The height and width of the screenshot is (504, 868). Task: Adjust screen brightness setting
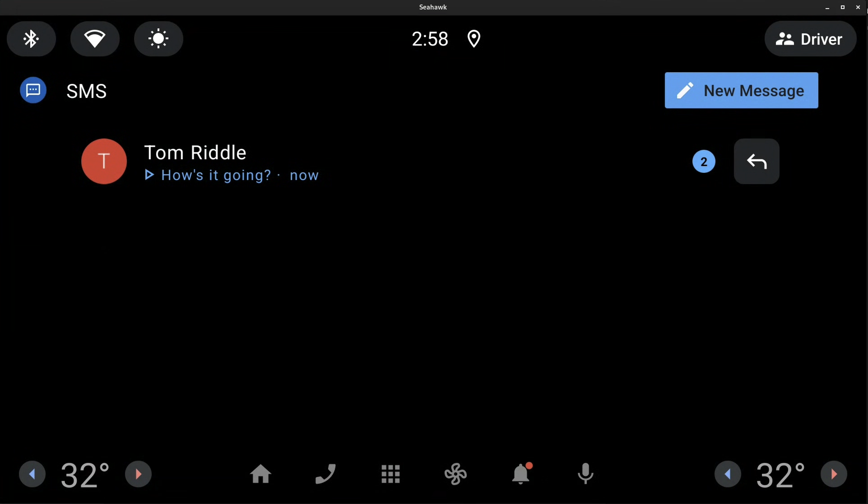(158, 38)
